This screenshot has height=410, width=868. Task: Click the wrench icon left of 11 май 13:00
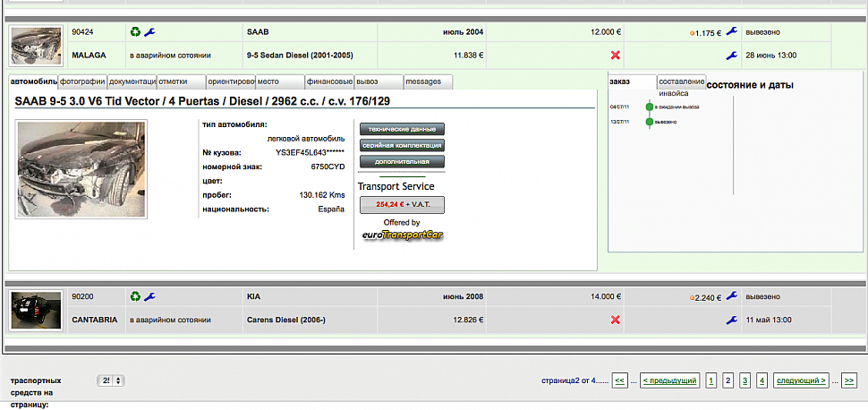pos(731,320)
